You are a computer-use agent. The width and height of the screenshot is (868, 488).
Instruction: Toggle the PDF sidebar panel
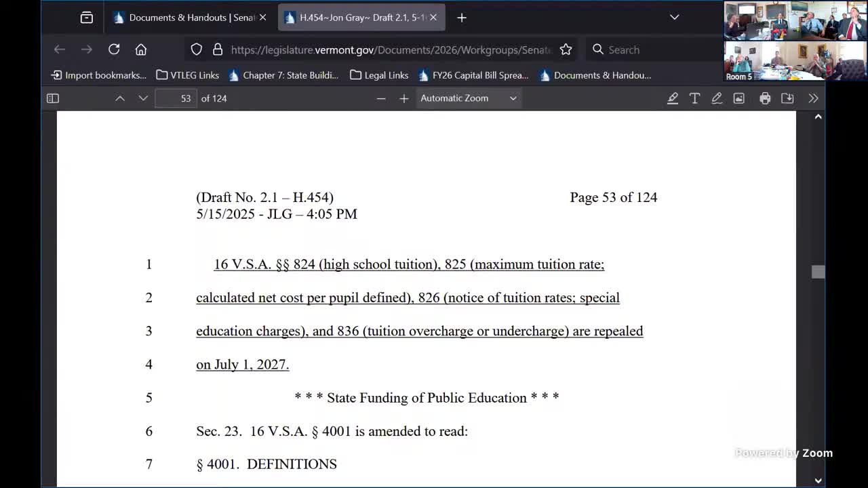52,98
